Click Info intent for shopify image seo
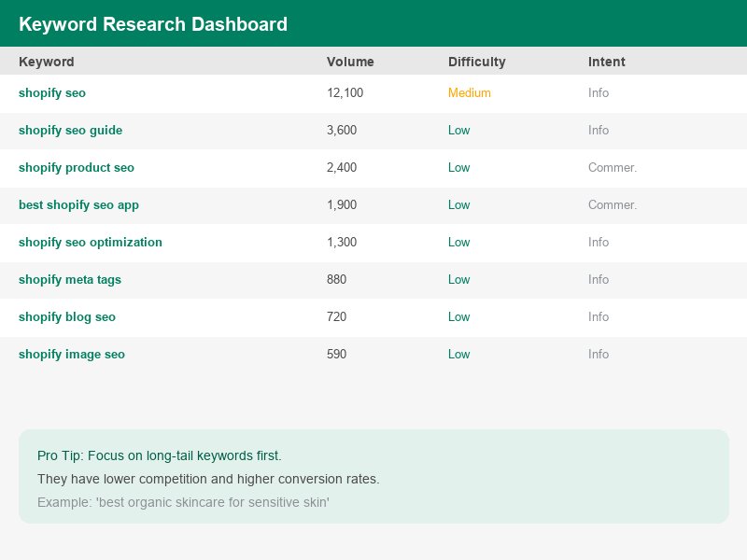 coord(599,355)
